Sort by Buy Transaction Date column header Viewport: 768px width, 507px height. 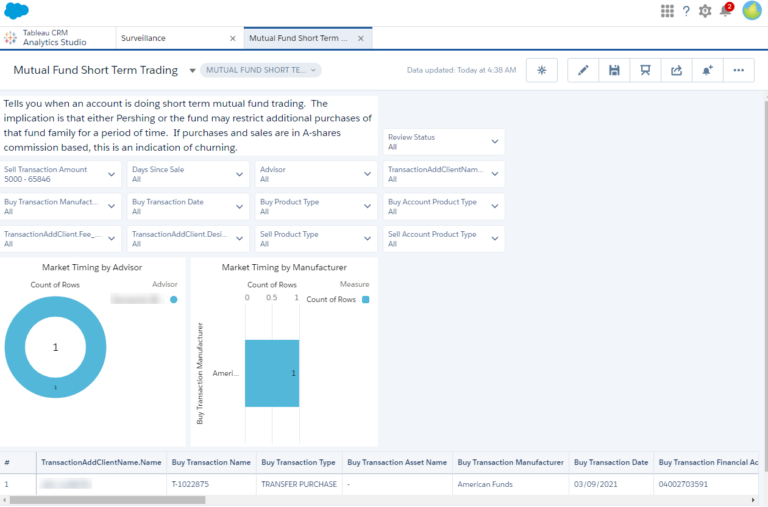point(611,462)
